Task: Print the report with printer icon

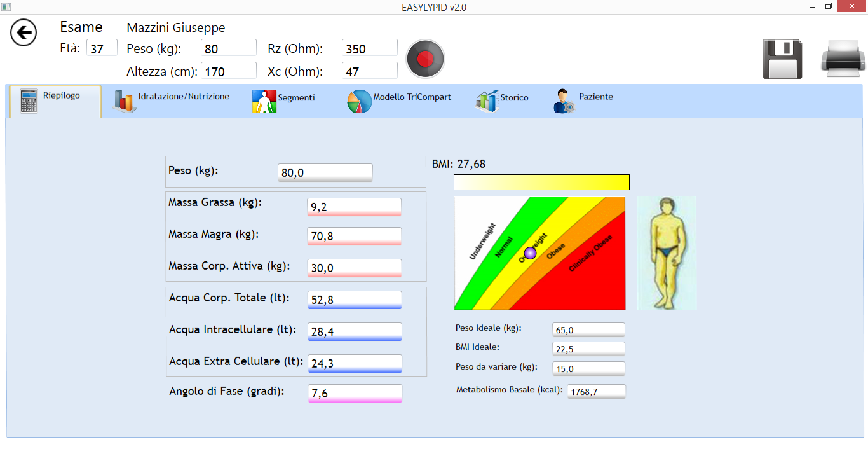Action: point(843,59)
